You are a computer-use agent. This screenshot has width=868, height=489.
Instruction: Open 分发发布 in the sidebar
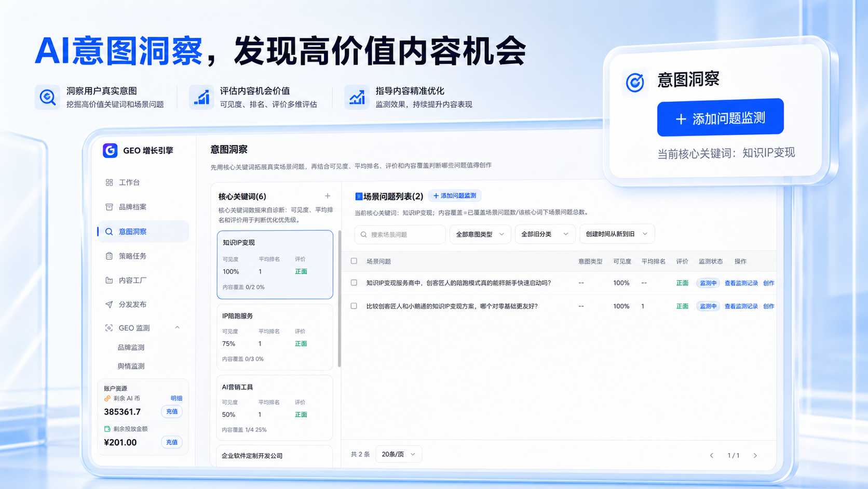click(x=143, y=305)
